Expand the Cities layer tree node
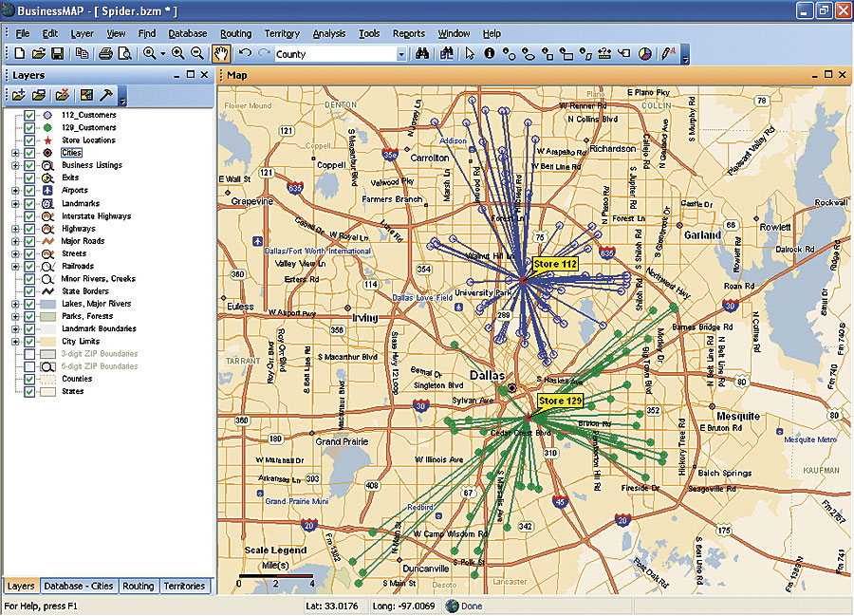Image resolution: width=854 pixels, height=616 pixels. tap(15, 153)
